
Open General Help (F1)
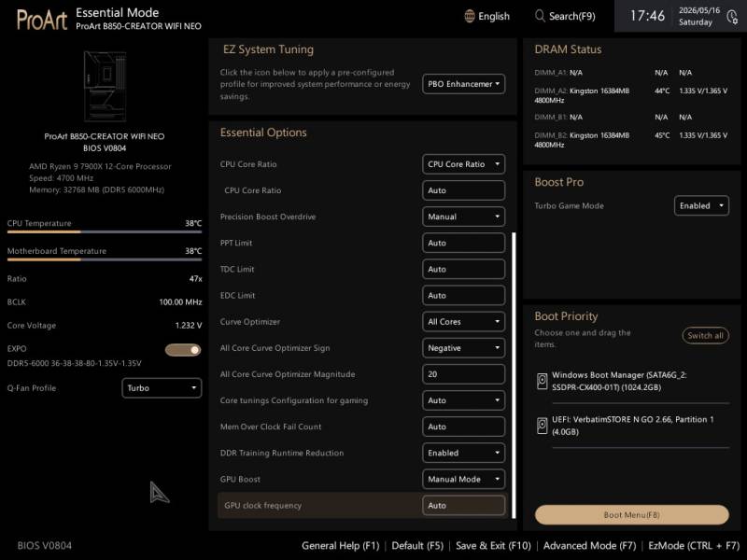tap(340, 546)
